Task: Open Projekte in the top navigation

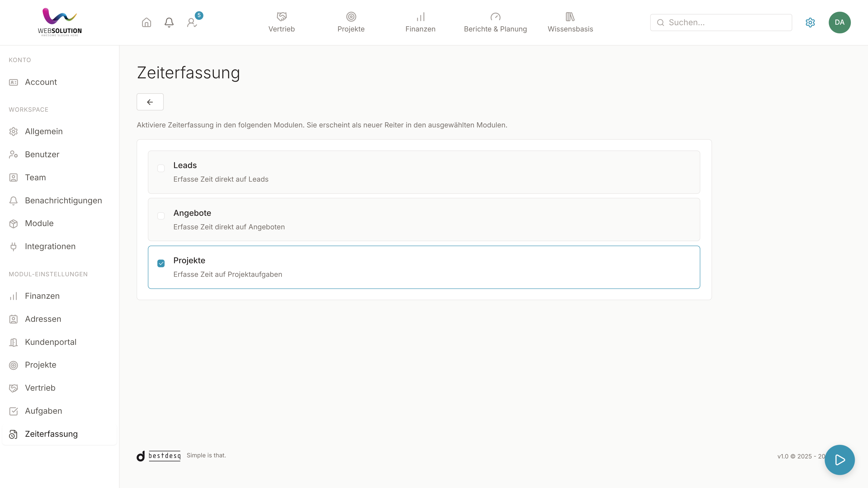Action: coord(351,23)
